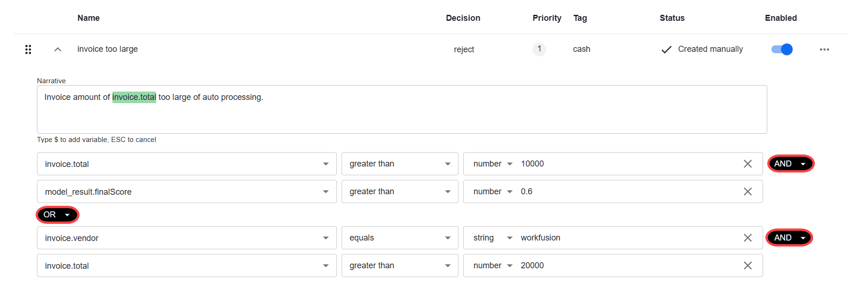Click the Created manually checkmark icon
The width and height of the screenshot is (868, 296).
[x=666, y=49]
